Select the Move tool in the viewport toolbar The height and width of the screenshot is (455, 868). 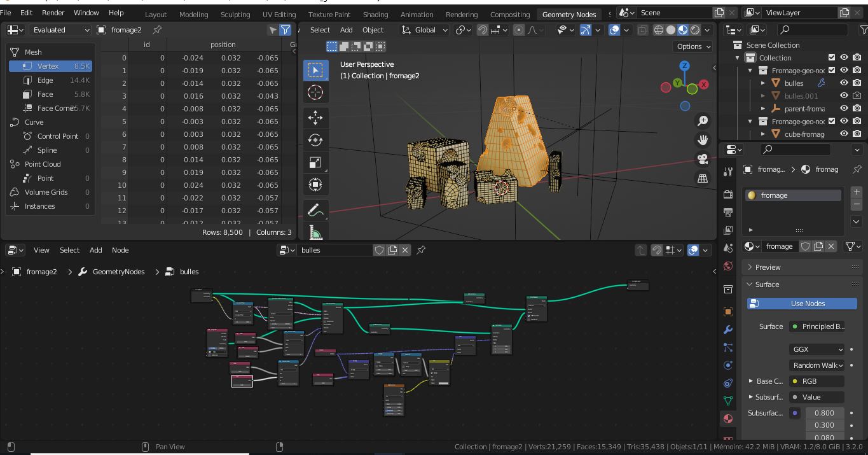coord(316,117)
